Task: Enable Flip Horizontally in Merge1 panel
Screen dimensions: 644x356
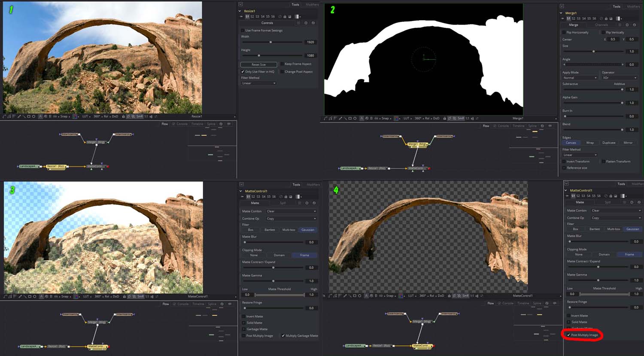Action: (x=564, y=33)
